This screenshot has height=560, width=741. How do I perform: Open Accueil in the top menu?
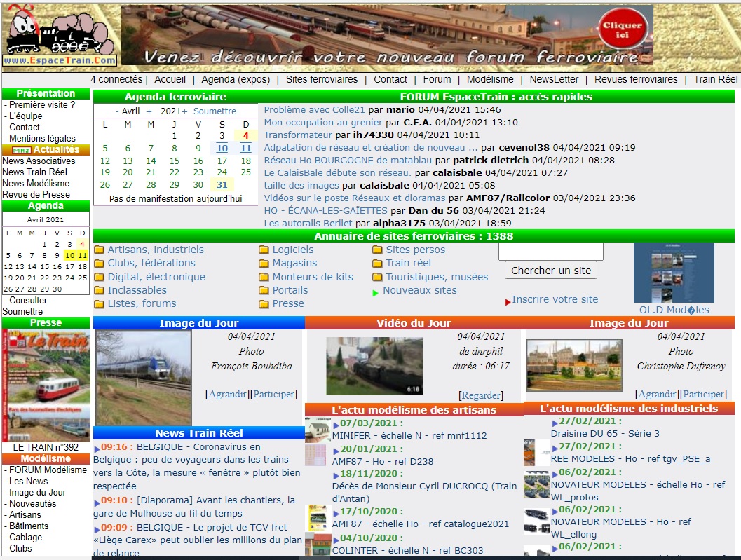(170, 79)
